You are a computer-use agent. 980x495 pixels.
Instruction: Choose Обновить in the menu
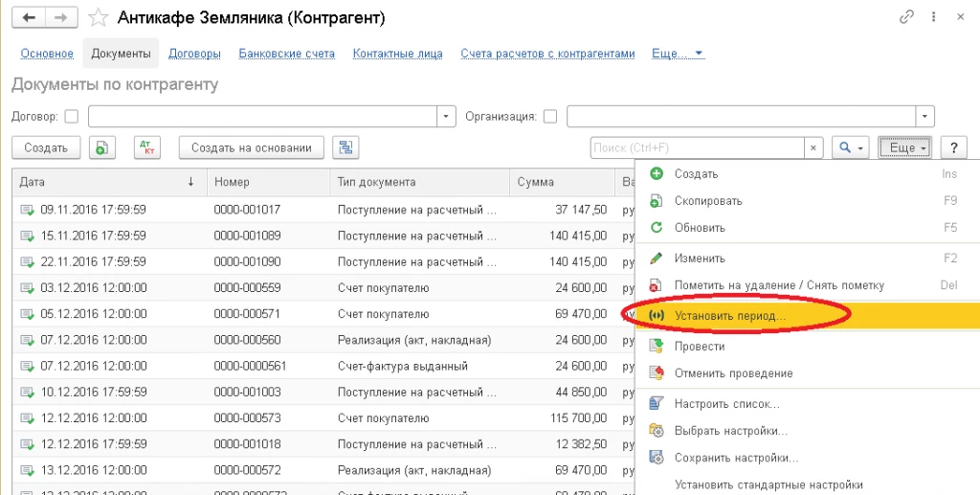[x=807, y=228]
